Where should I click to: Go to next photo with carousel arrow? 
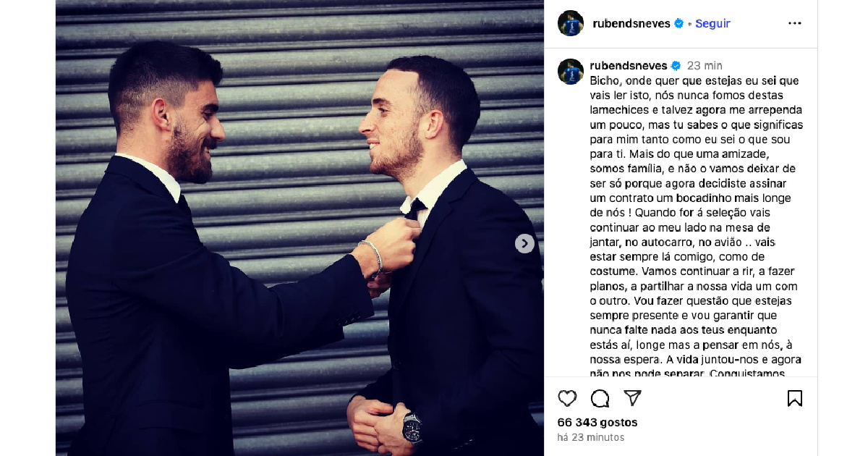tap(524, 244)
